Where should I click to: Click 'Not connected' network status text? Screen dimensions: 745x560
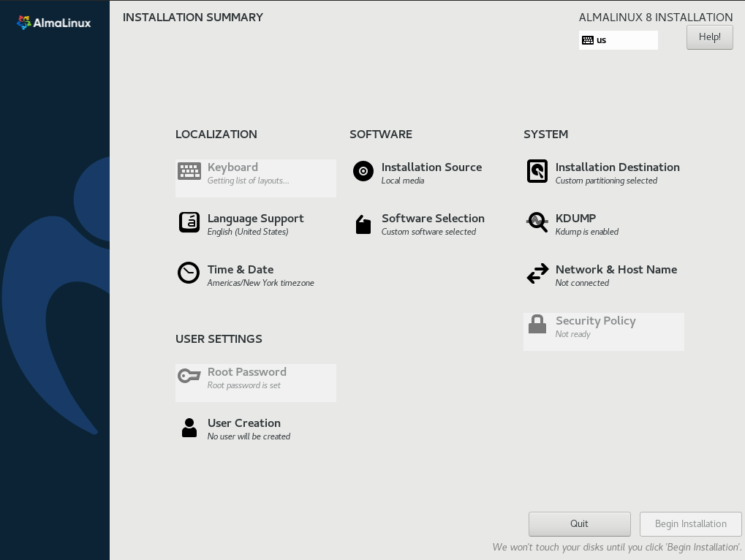(x=582, y=283)
